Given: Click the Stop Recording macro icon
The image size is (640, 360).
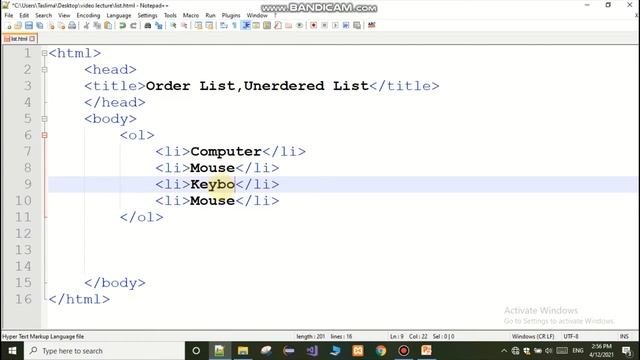Looking at the screenshot, I should (x=324, y=25).
